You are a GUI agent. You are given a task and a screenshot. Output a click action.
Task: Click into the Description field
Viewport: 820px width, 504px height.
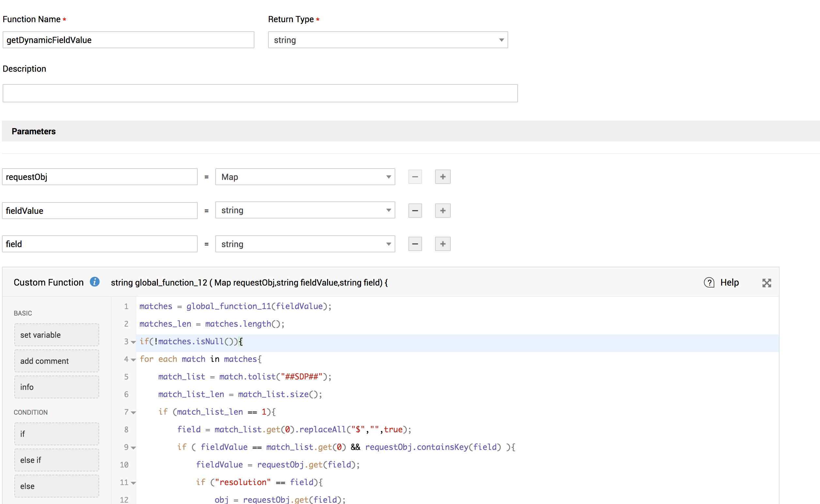[260, 93]
